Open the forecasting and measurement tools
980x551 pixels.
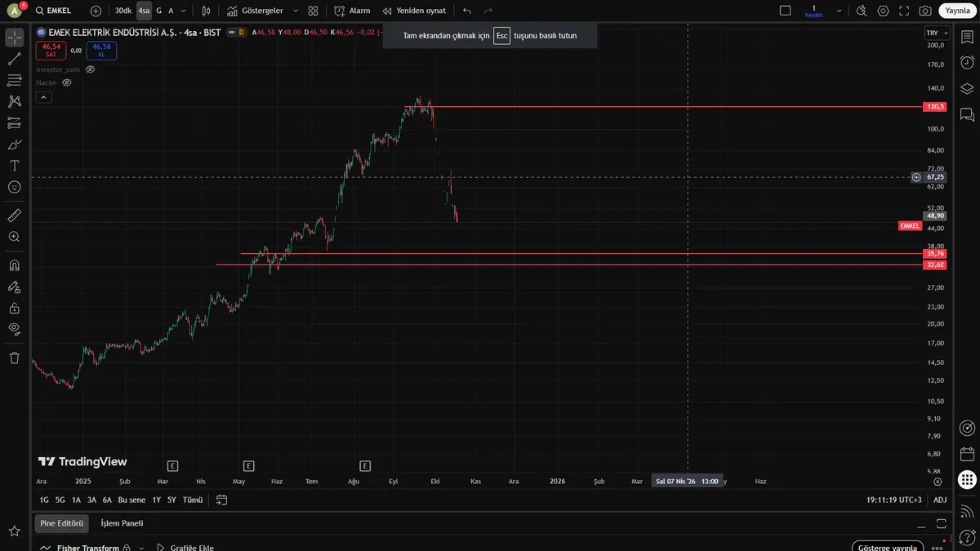pyautogui.click(x=15, y=122)
